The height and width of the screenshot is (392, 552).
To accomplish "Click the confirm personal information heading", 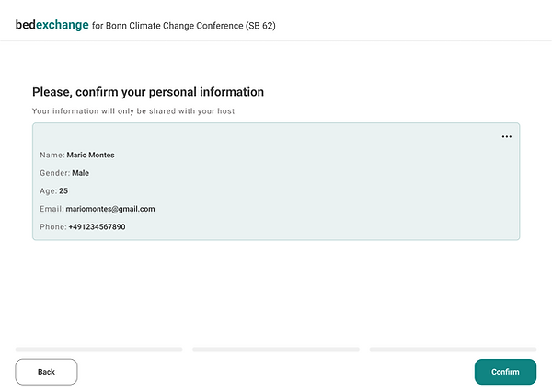I will 148,92.
